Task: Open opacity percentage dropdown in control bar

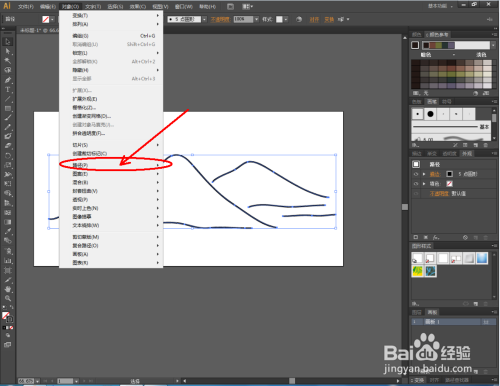Action: (x=256, y=19)
